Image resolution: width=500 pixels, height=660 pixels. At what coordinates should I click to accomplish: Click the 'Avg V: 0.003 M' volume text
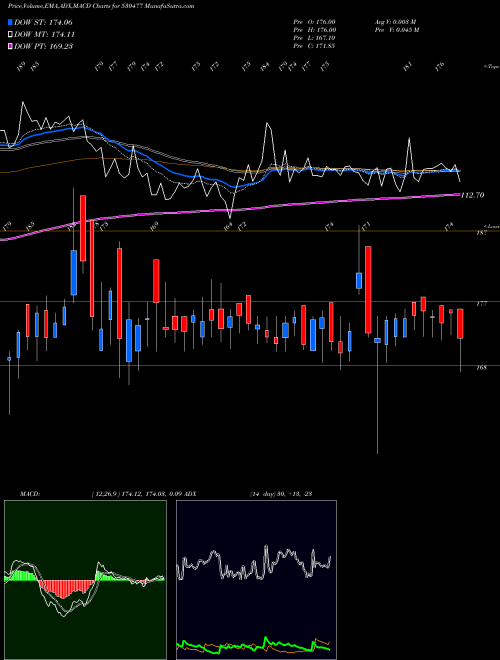(395, 22)
